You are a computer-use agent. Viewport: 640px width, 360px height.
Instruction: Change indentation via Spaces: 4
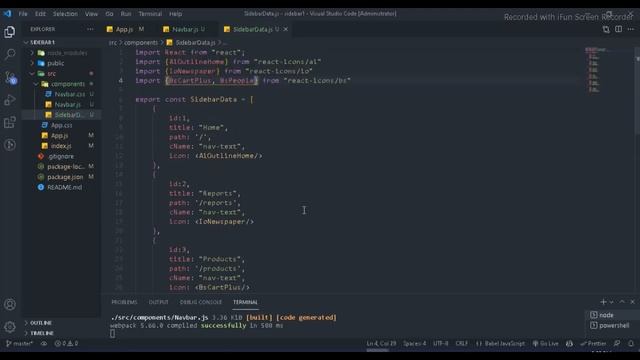coord(414,344)
